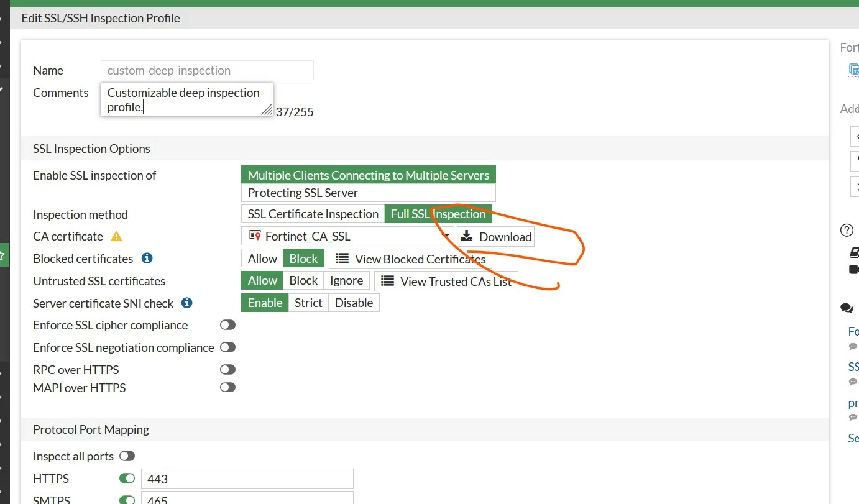Open View Blocked Certificates list
Image resolution: width=859 pixels, height=504 pixels.
click(x=410, y=259)
